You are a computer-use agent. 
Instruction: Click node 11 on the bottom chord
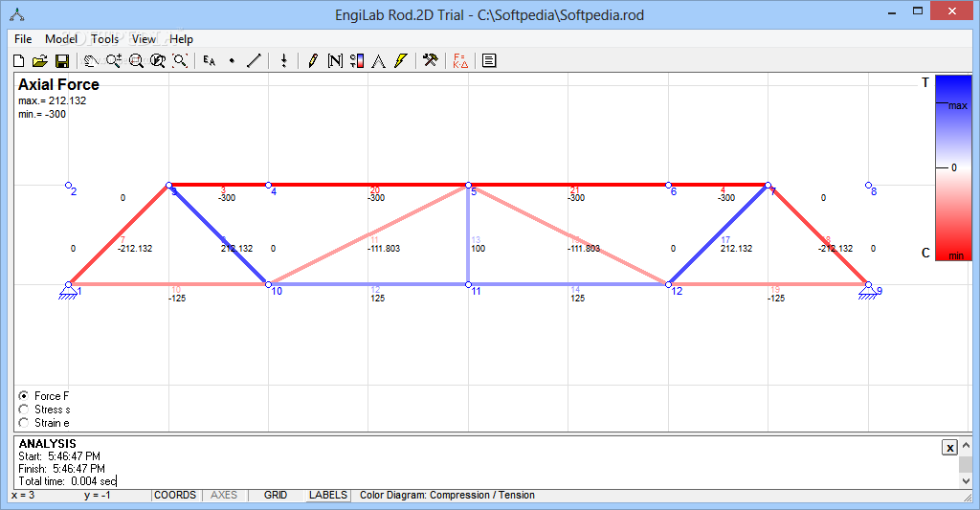[469, 285]
